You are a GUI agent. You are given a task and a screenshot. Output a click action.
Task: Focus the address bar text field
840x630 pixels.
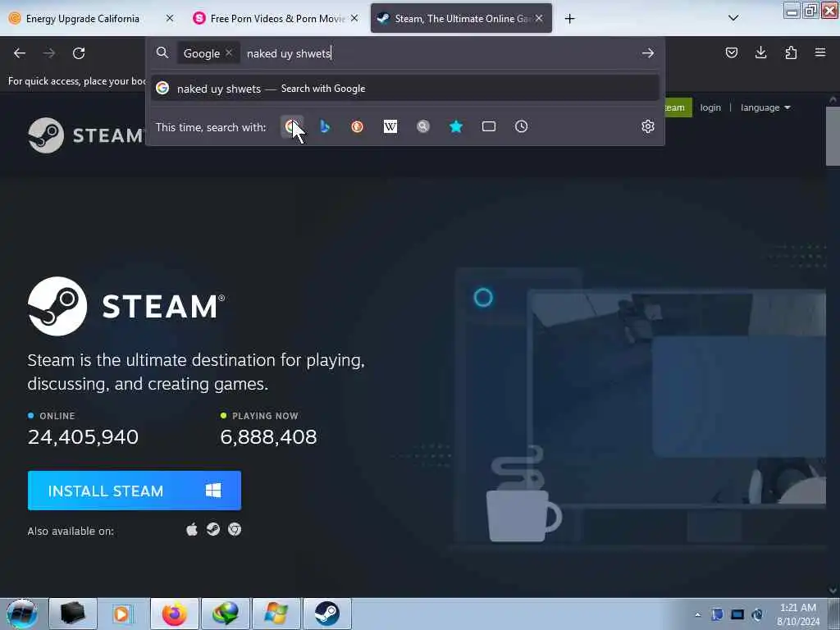440,53
